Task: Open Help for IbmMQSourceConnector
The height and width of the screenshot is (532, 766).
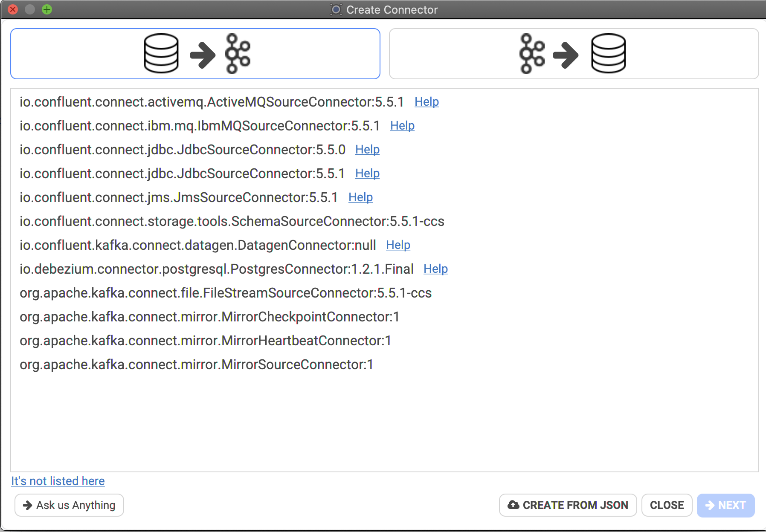Action: [402, 126]
